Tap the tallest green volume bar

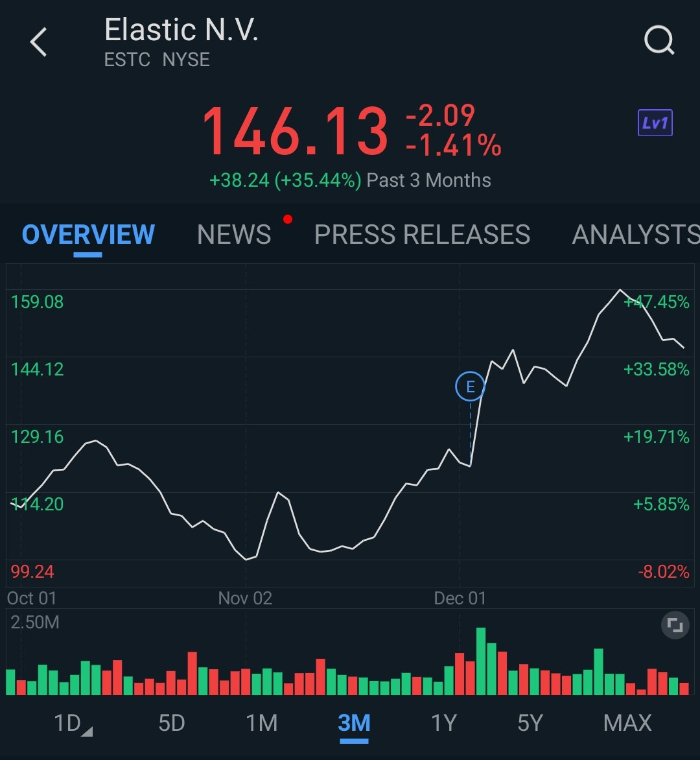tap(480, 661)
